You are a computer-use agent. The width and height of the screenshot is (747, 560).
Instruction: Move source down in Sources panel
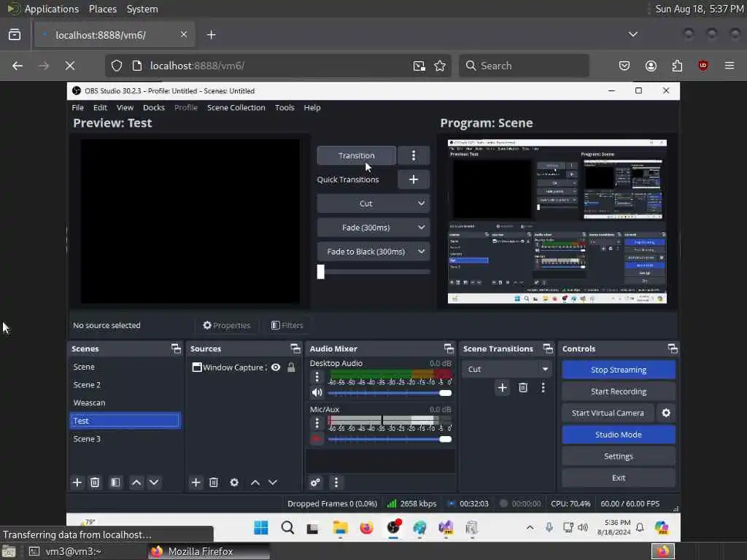point(273,483)
